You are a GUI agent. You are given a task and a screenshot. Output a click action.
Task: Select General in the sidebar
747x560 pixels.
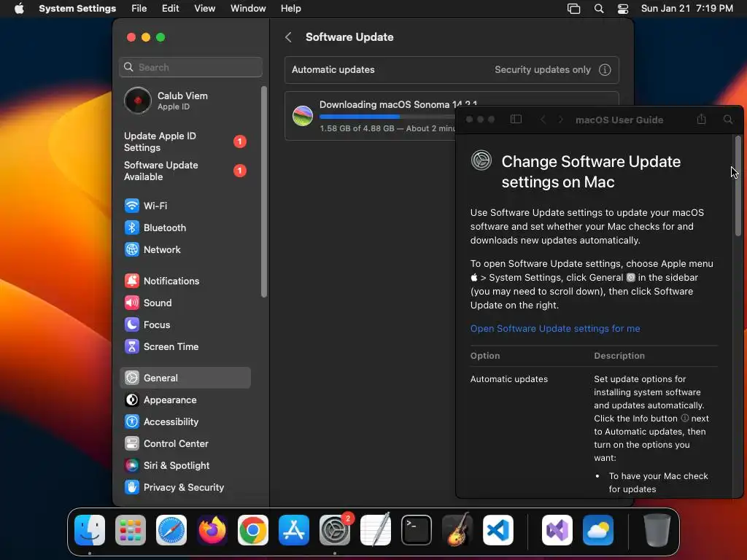point(185,378)
